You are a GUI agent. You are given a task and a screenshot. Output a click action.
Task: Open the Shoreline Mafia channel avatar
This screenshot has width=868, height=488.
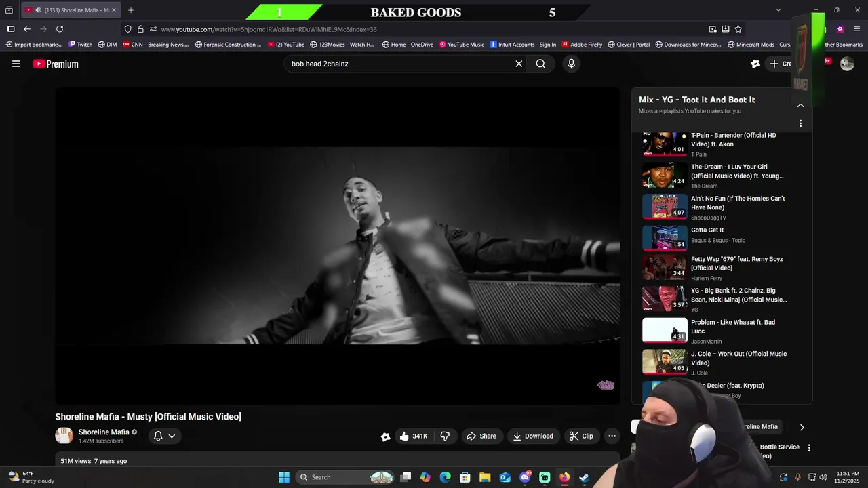pyautogui.click(x=64, y=436)
